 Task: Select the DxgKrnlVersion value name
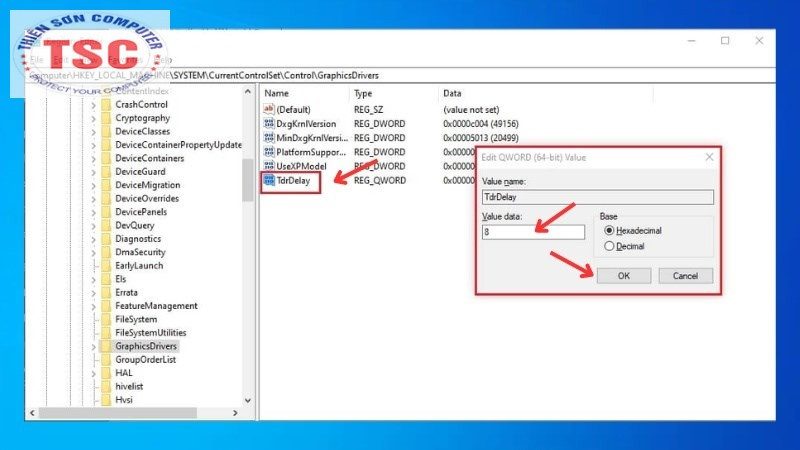click(306, 124)
